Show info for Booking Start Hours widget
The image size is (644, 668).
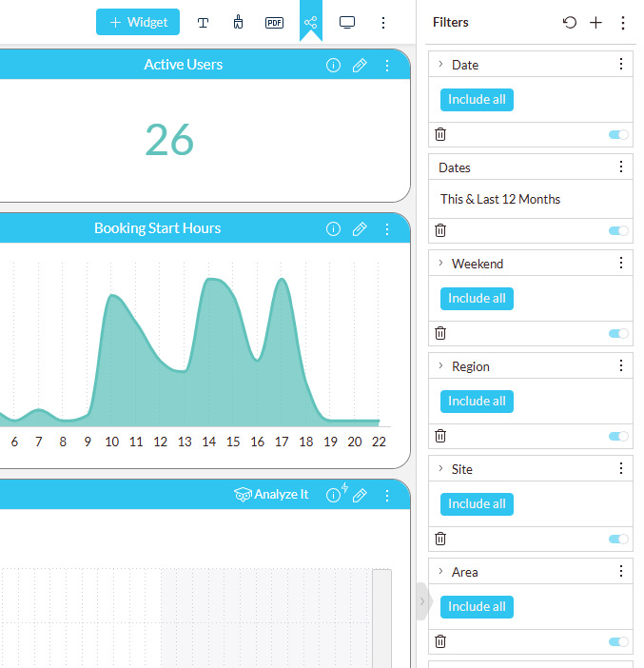[x=333, y=229]
